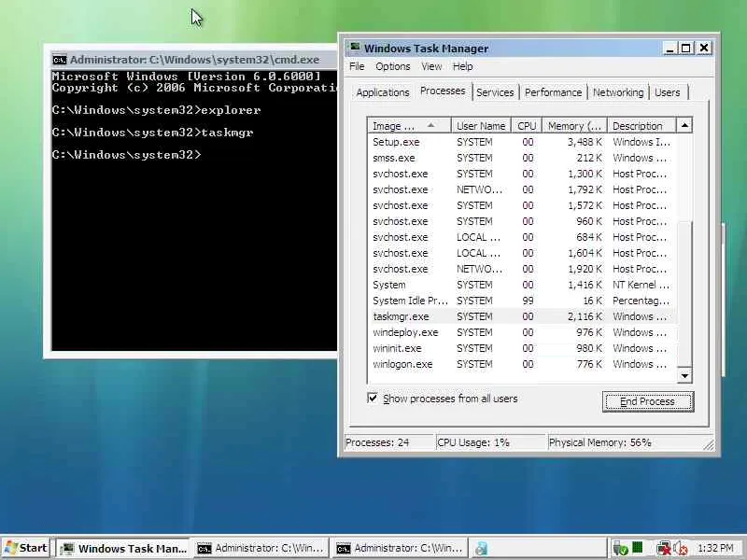Select svchost.exe using 1,604 K

click(522, 253)
